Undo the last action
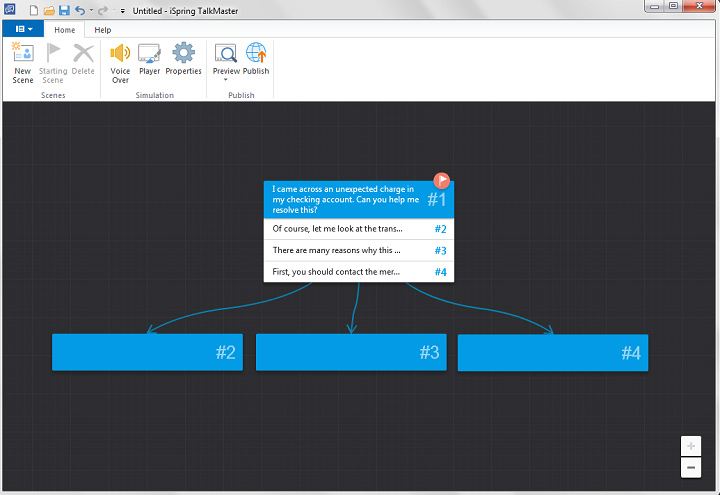Viewport: 720px width, 495px height. tap(80, 10)
